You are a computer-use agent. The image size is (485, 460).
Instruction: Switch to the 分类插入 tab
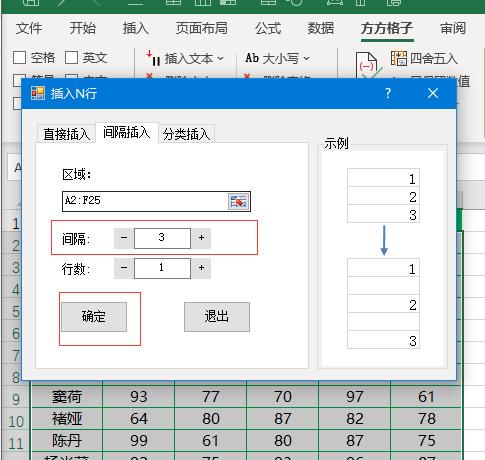(187, 134)
